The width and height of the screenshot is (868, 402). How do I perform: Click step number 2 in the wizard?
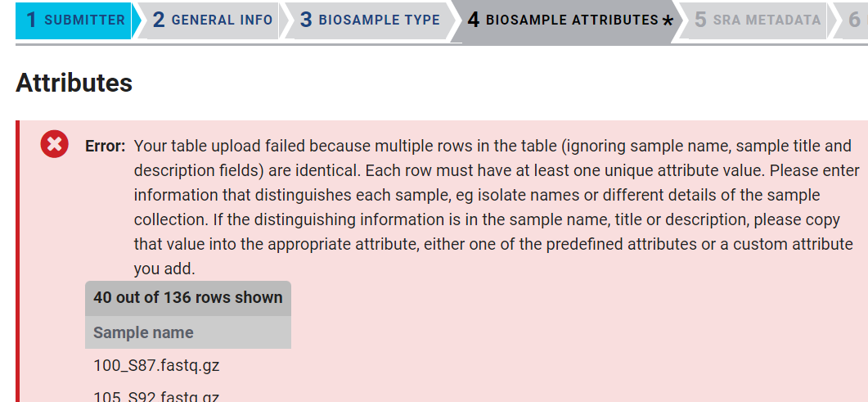coord(159,20)
